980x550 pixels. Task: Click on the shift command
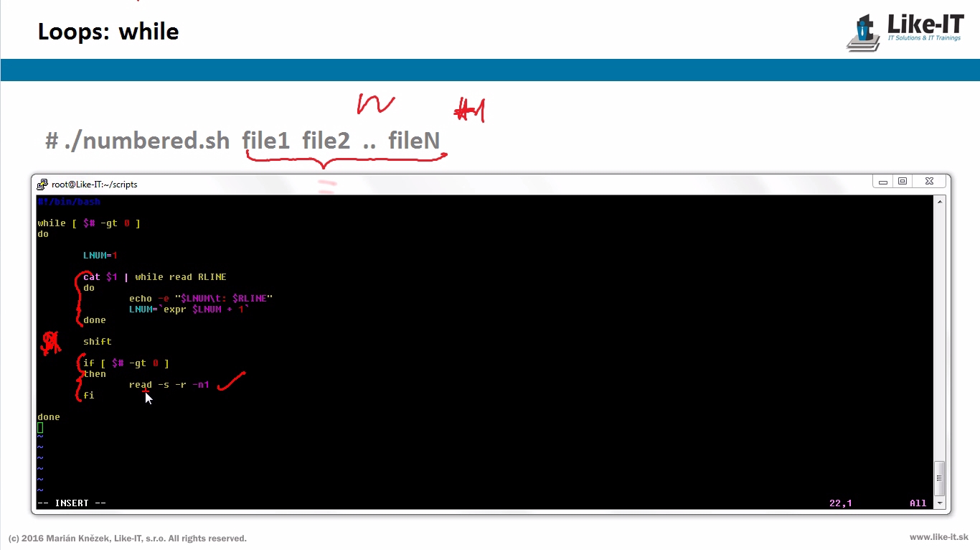[97, 342]
